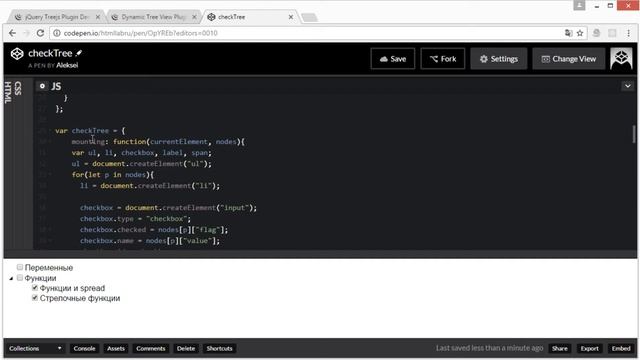This screenshot has width=640, height=360.
Task: Toggle the Функции checkbox
Action: click(x=20, y=278)
